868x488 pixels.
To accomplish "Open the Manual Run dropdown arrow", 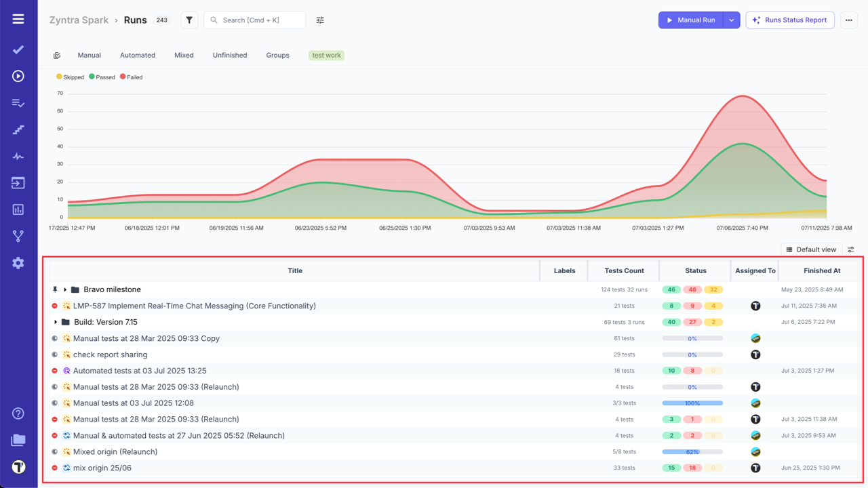I will pyautogui.click(x=730, y=20).
